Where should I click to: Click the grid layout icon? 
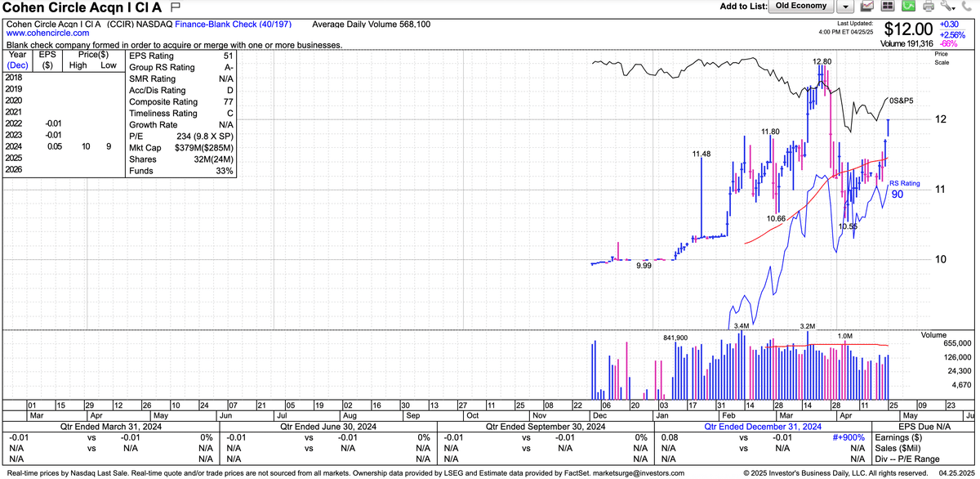[889, 7]
